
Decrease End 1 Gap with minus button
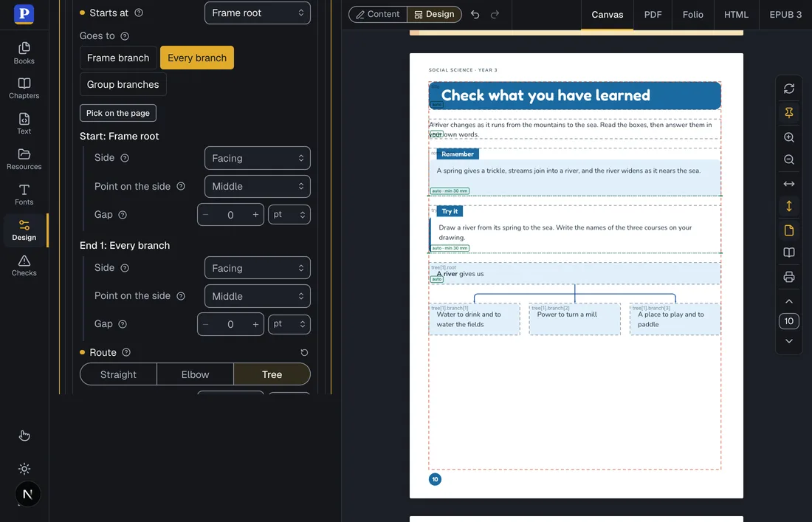tap(206, 324)
